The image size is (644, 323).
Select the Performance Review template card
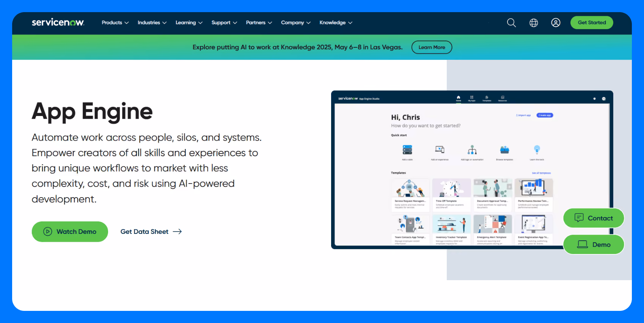coord(534,194)
